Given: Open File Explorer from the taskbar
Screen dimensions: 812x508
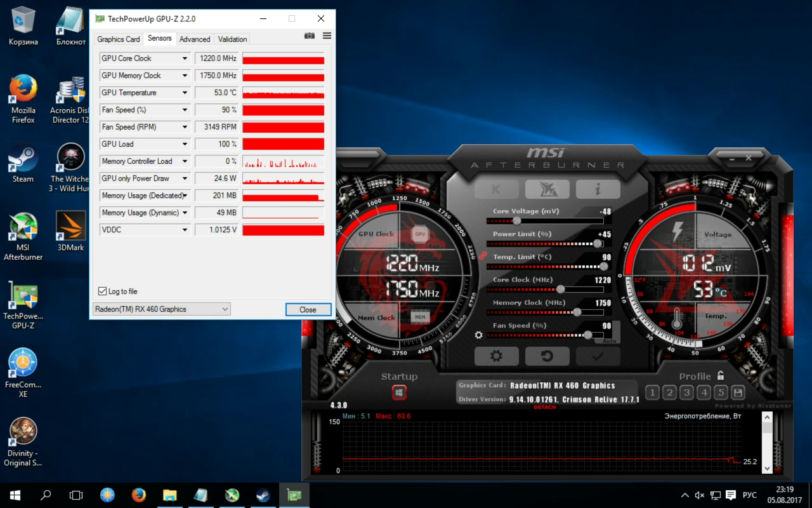Looking at the screenshot, I should click(169, 495).
